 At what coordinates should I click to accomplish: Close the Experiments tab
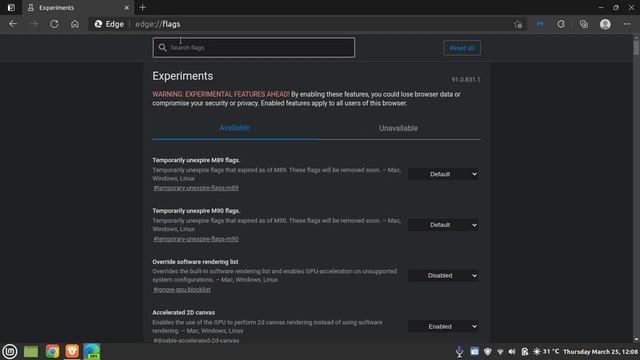pyautogui.click(x=127, y=7)
